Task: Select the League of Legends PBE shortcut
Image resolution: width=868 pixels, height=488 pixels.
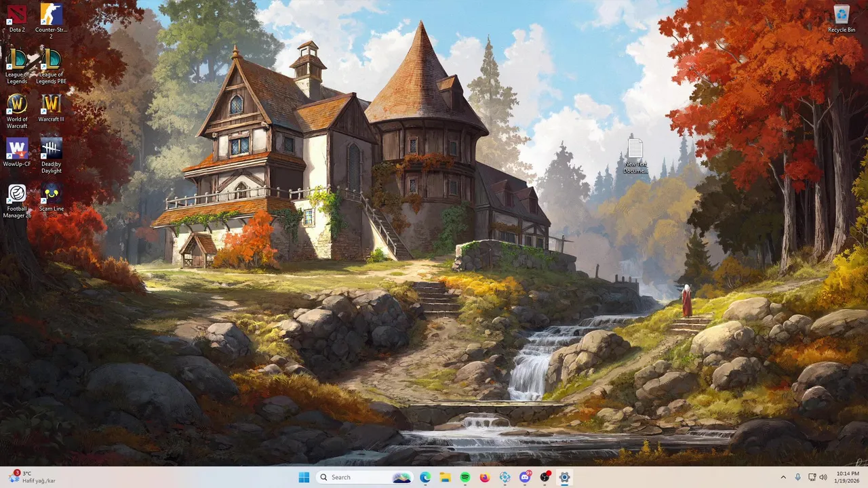Action: pos(51,66)
